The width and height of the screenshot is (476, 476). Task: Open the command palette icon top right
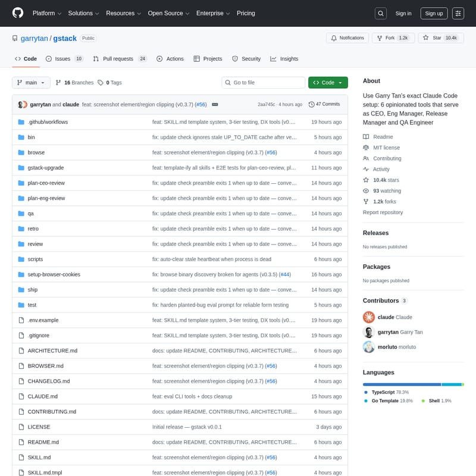pyautogui.click(x=458, y=13)
